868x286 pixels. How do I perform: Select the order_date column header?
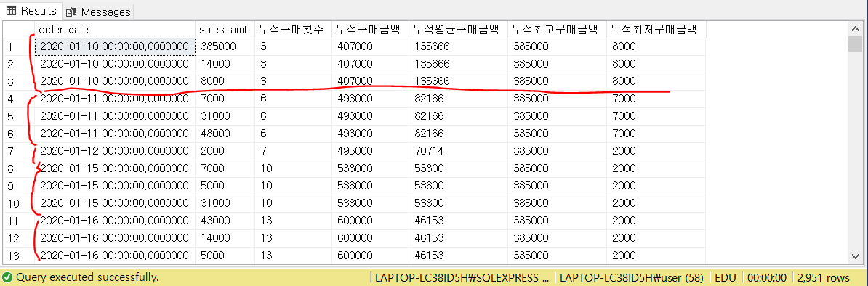115,29
